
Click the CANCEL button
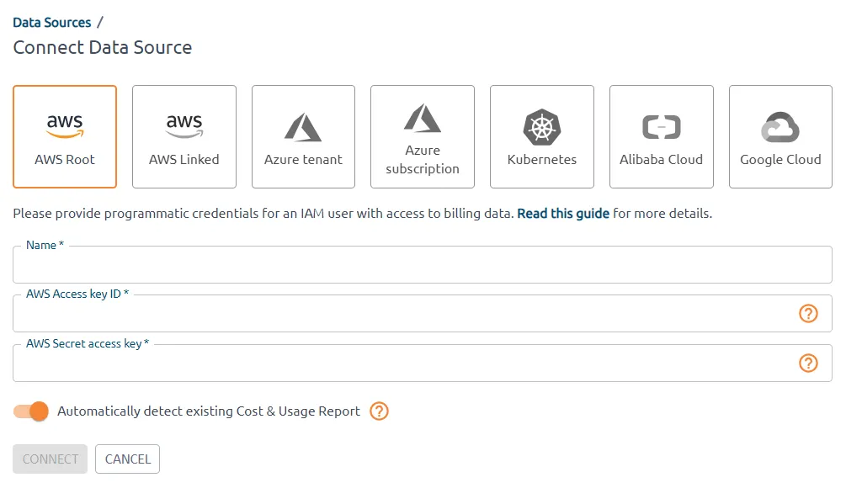coord(127,459)
